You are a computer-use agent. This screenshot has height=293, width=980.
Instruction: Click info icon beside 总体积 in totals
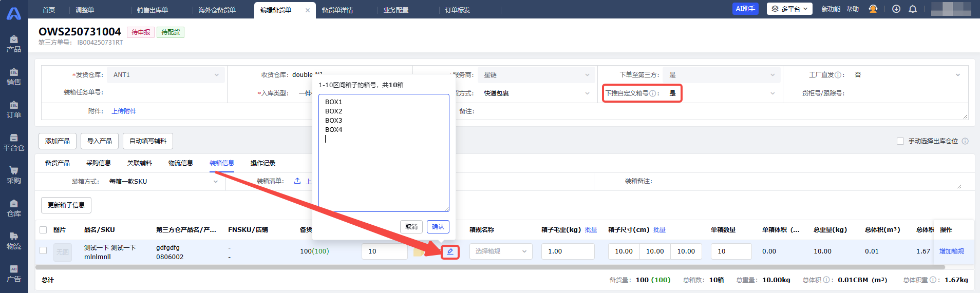pyautogui.click(x=826, y=280)
